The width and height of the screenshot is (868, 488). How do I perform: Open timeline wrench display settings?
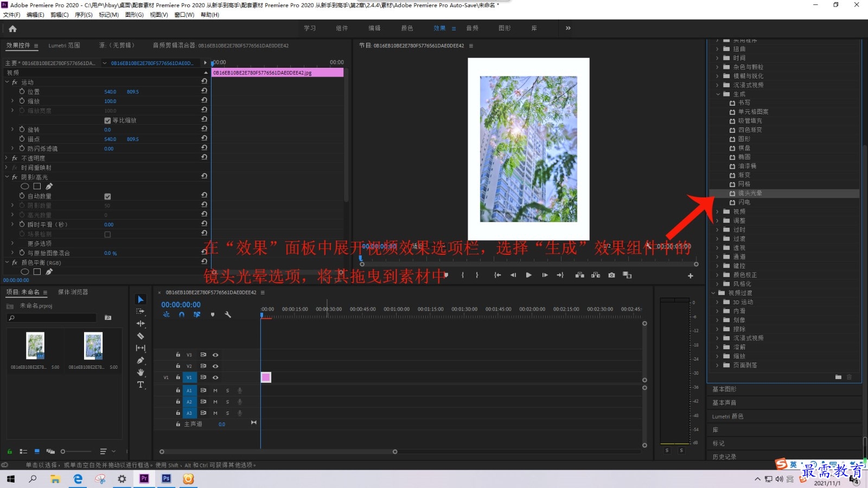pos(228,314)
